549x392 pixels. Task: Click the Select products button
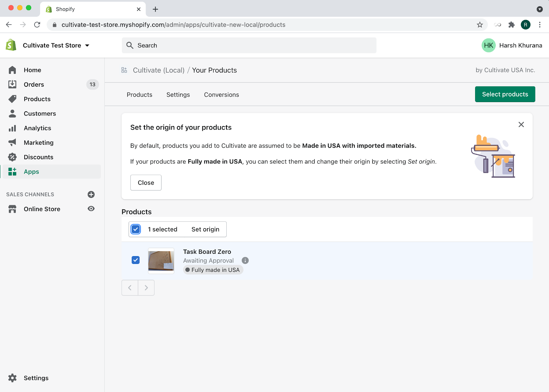[x=505, y=94]
